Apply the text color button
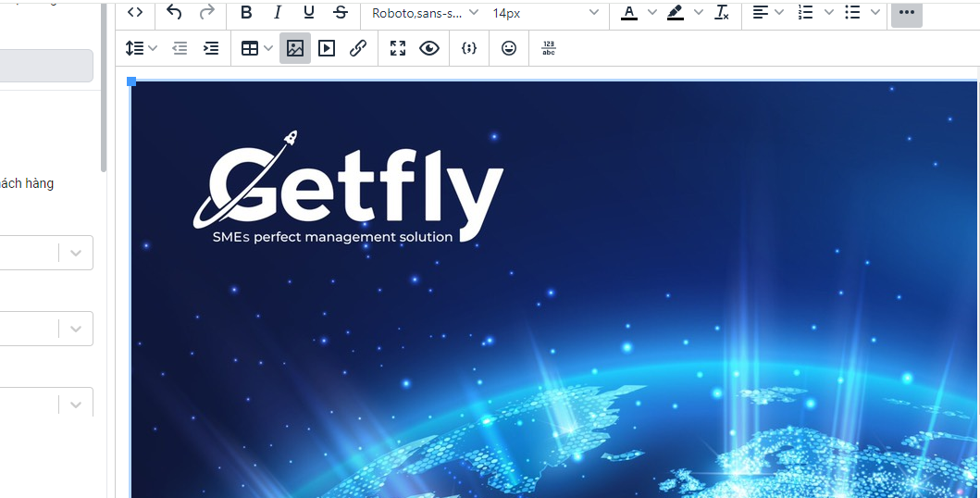This screenshot has height=498, width=980. [x=629, y=13]
